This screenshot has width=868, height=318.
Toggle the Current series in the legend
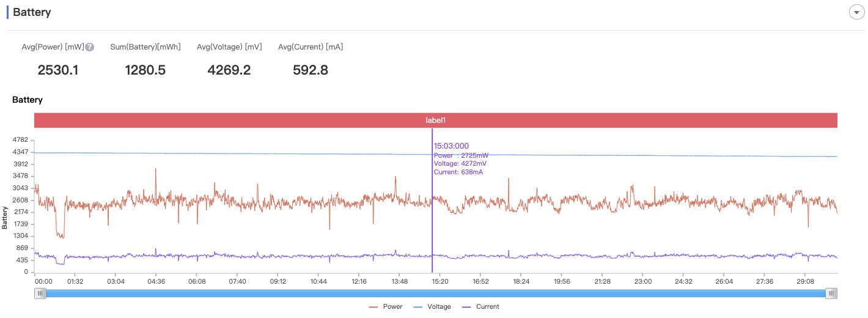pyautogui.click(x=480, y=306)
